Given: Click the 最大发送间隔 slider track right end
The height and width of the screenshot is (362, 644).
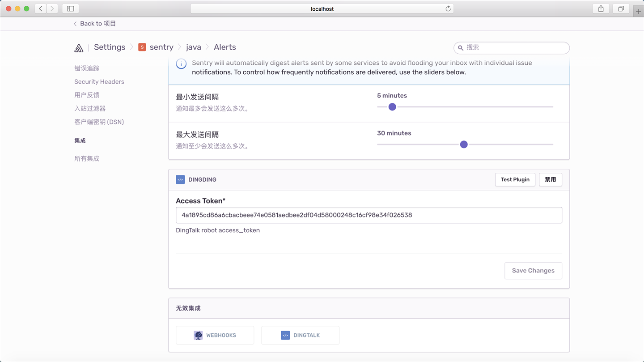Looking at the screenshot, I should point(552,145).
